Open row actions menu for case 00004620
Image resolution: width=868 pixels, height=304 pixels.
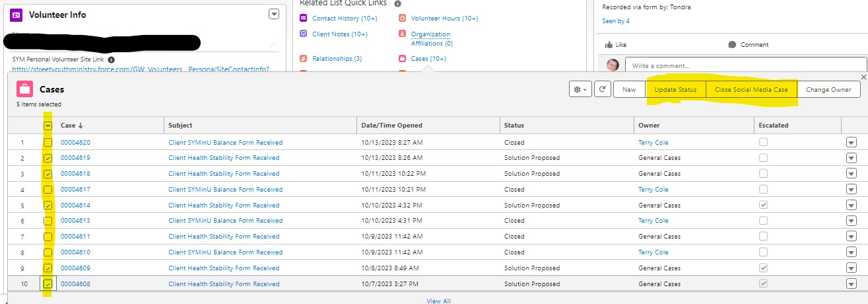851,142
